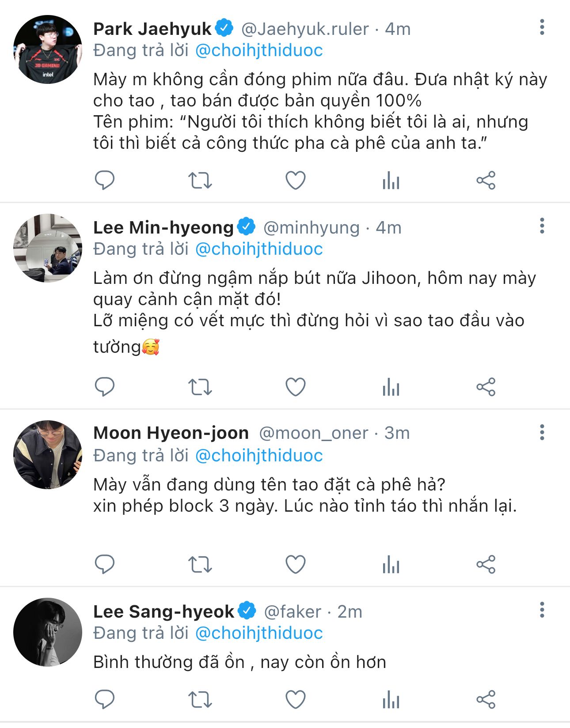Open more options menu for Lee Min-hyeong's tweet
Screen dimensions: 570x728
pyautogui.click(x=542, y=226)
